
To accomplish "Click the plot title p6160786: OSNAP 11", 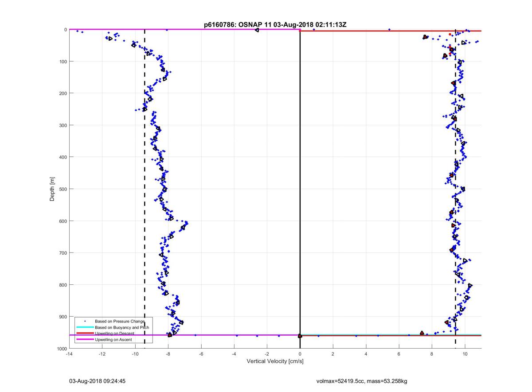I will click(238, 25).
